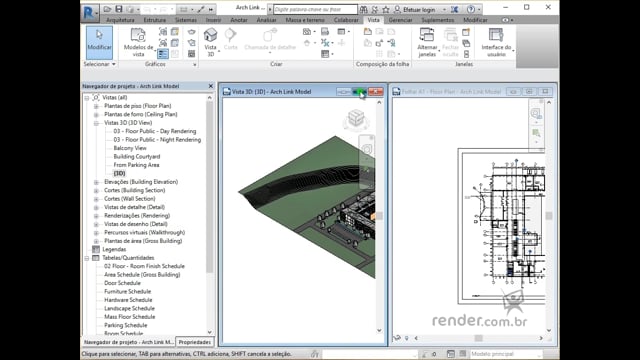Open the Modelo principal field in status bar

[x=506, y=354]
